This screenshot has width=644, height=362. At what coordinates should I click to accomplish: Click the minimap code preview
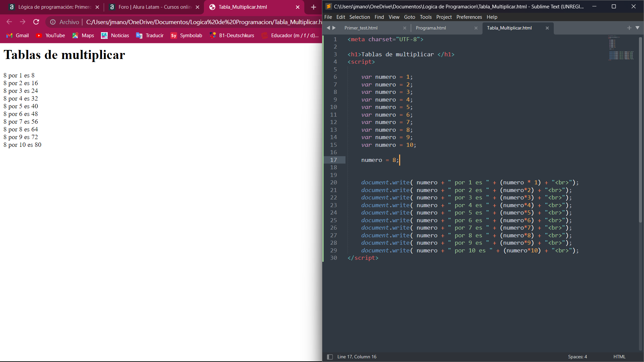click(x=621, y=48)
